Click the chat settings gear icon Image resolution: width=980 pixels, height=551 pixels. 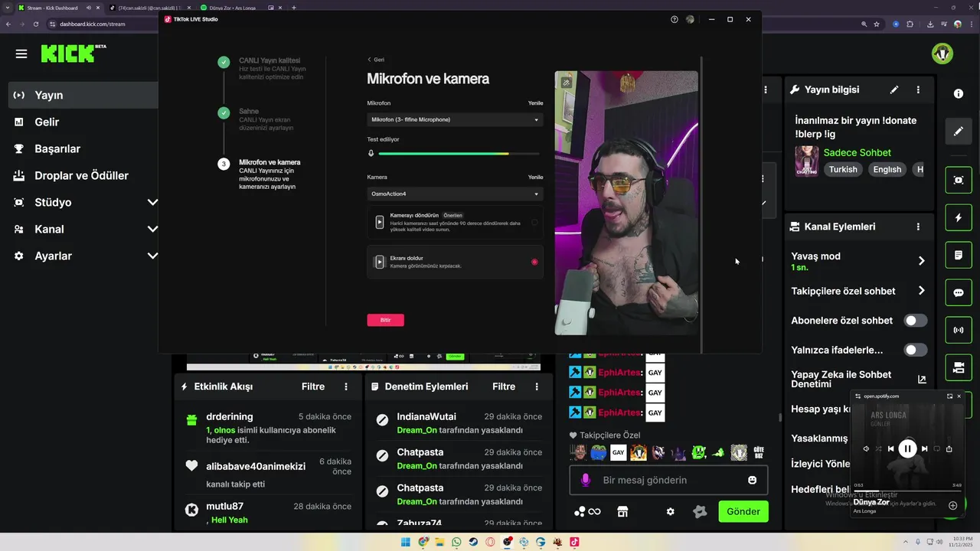(671, 511)
